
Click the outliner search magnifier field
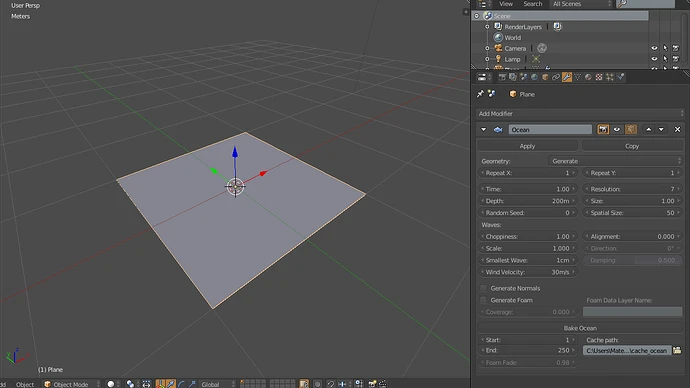[x=645, y=4]
